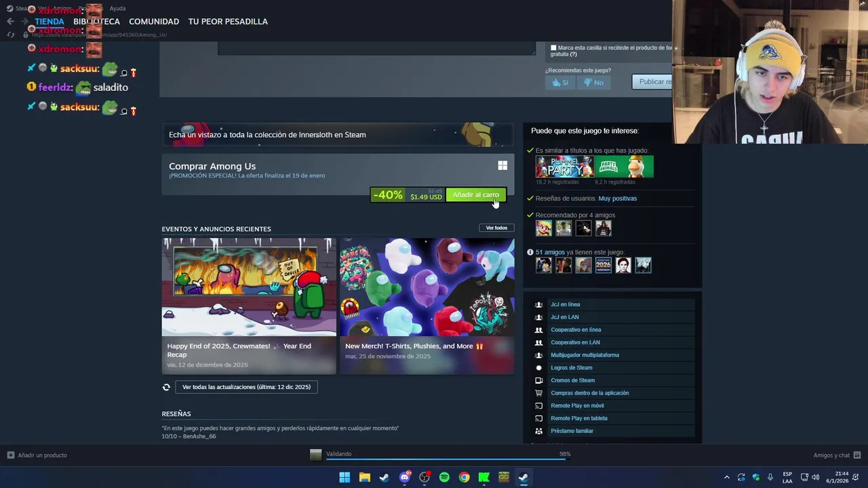Open the TU PEOR PESADILLA profile tab
Screen dimensions: 868x488
(x=228, y=22)
